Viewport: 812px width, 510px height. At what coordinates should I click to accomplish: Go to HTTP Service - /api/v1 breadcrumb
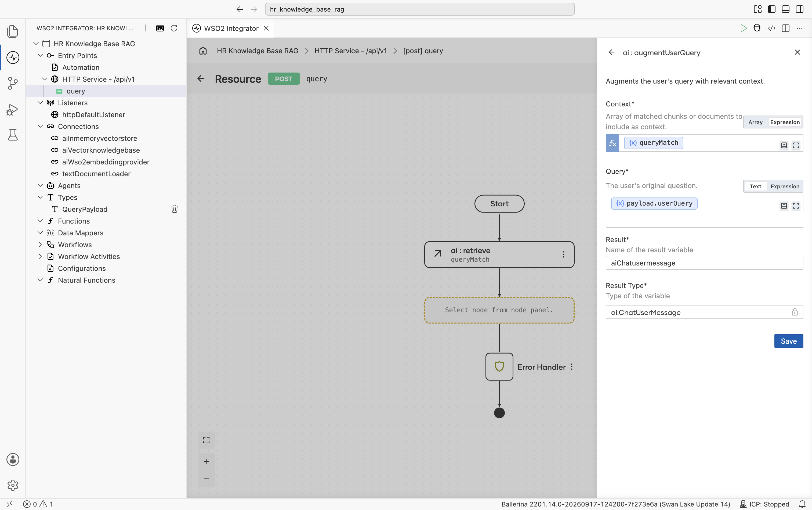[x=351, y=51]
